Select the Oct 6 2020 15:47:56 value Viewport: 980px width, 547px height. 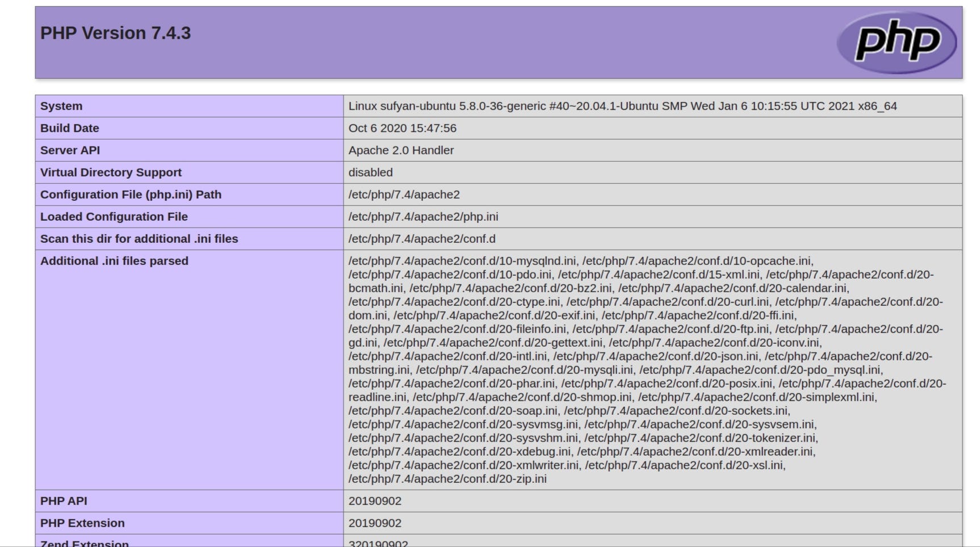tap(403, 128)
